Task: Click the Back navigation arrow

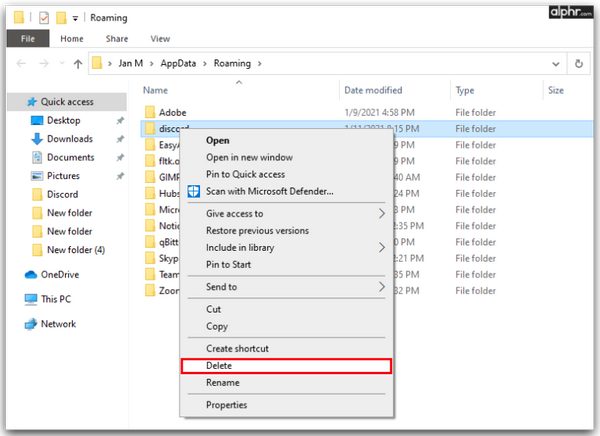Action: [x=21, y=64]
